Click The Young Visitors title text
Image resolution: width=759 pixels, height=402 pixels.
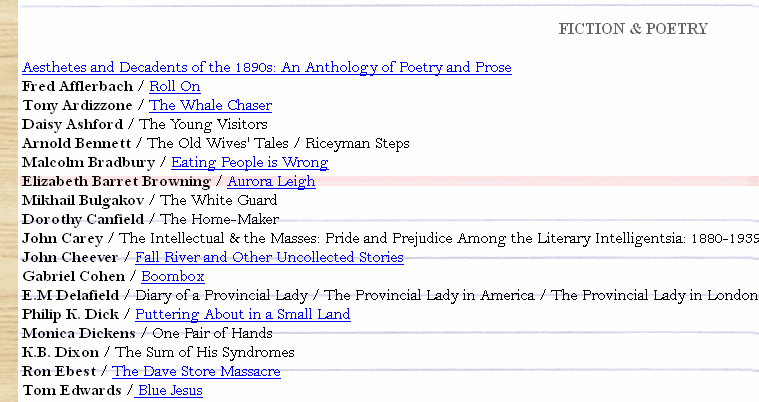203,125
